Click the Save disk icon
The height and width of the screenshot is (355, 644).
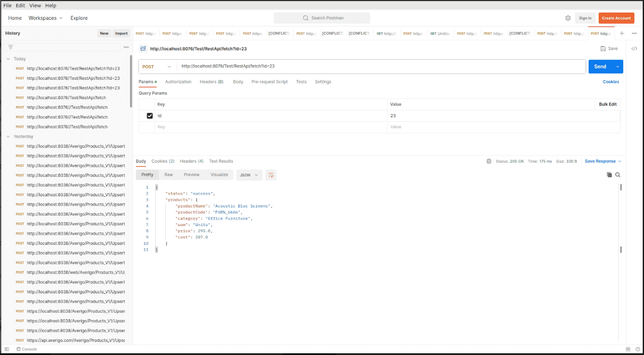pyautogui.click(x=603, y=49)
